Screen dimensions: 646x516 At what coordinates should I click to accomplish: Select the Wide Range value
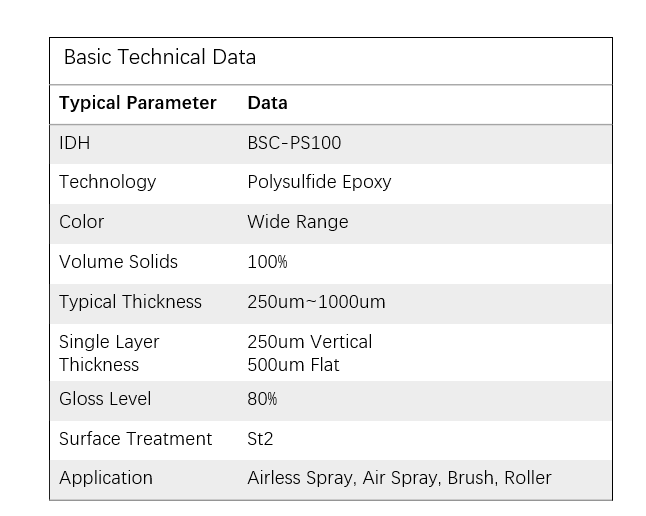coord(298,222)
